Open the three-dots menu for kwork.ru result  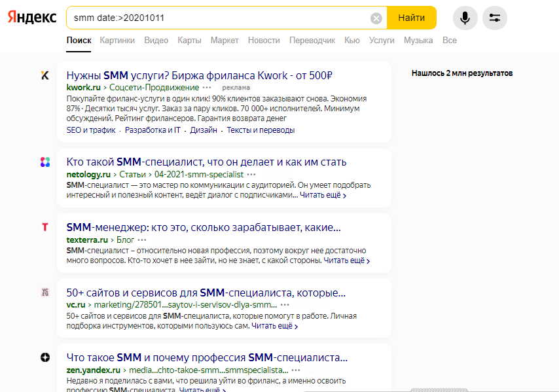pyautogui.click(x=207, y=88)
